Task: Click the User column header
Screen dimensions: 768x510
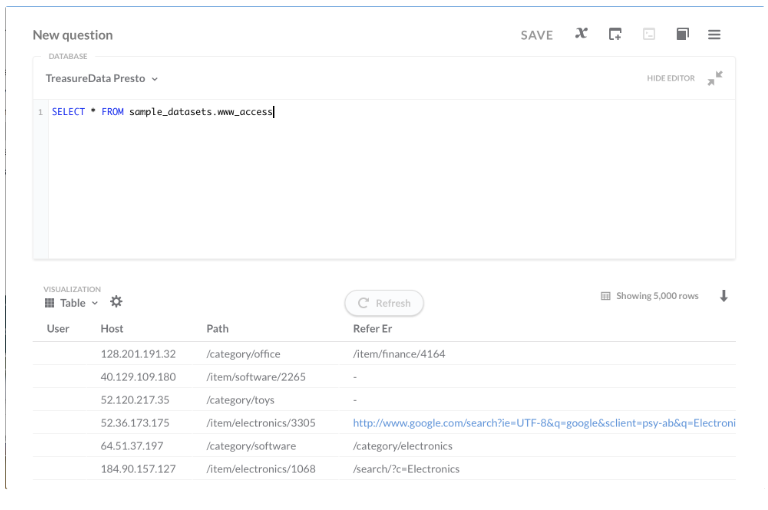Action: [58, 329]
